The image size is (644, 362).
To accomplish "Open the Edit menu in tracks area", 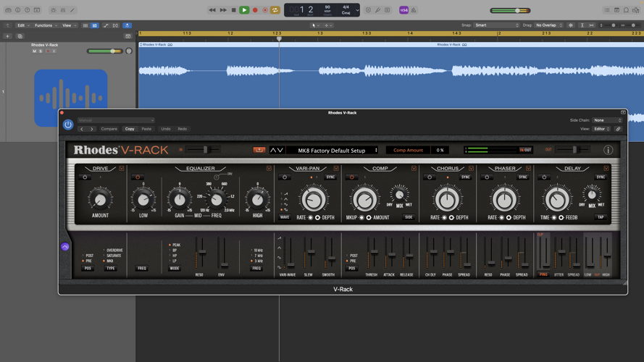I will [x=22, y=25].
